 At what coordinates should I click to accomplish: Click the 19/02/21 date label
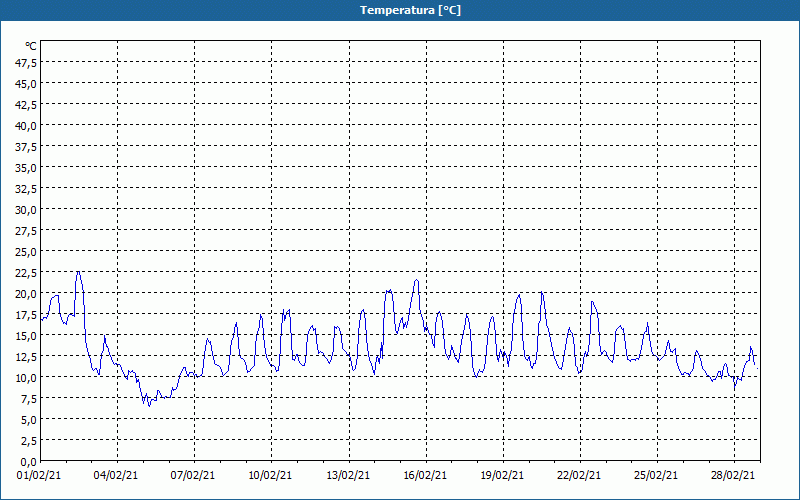503,476
